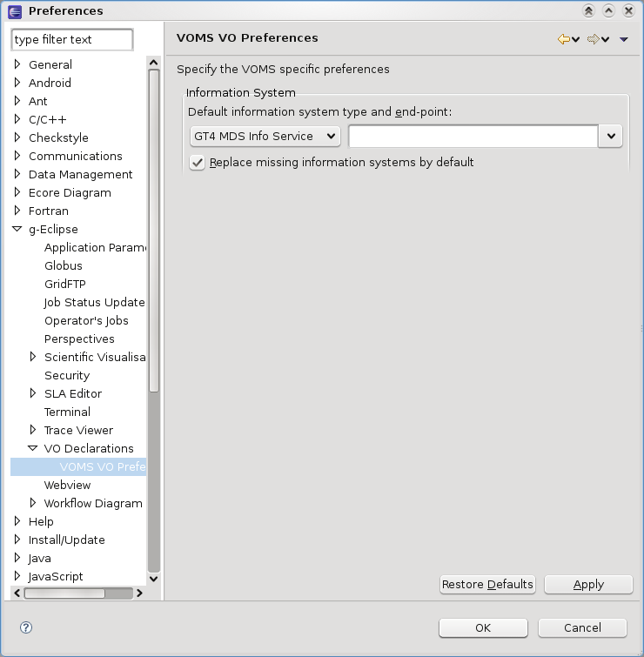Click the back navigation arrow icon

[563, 39]
